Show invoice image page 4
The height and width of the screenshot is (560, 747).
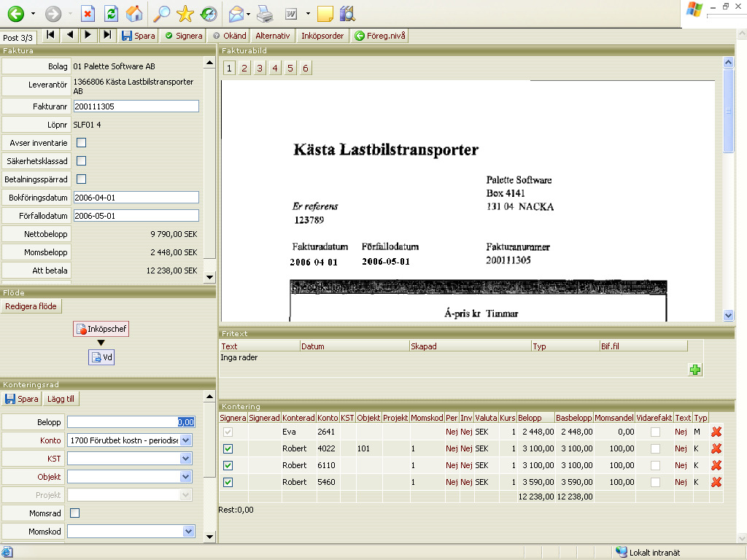[275, 68]
